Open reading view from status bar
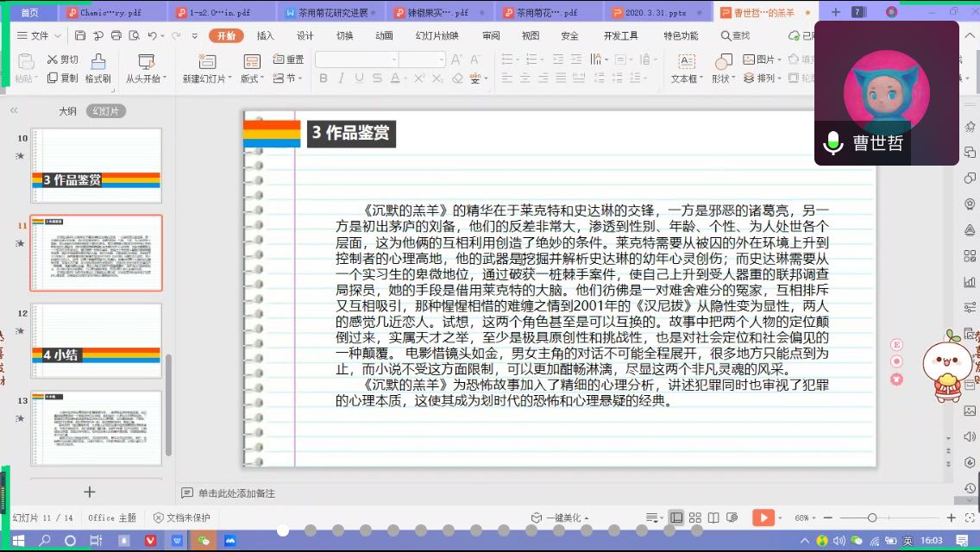 (713, 517)
